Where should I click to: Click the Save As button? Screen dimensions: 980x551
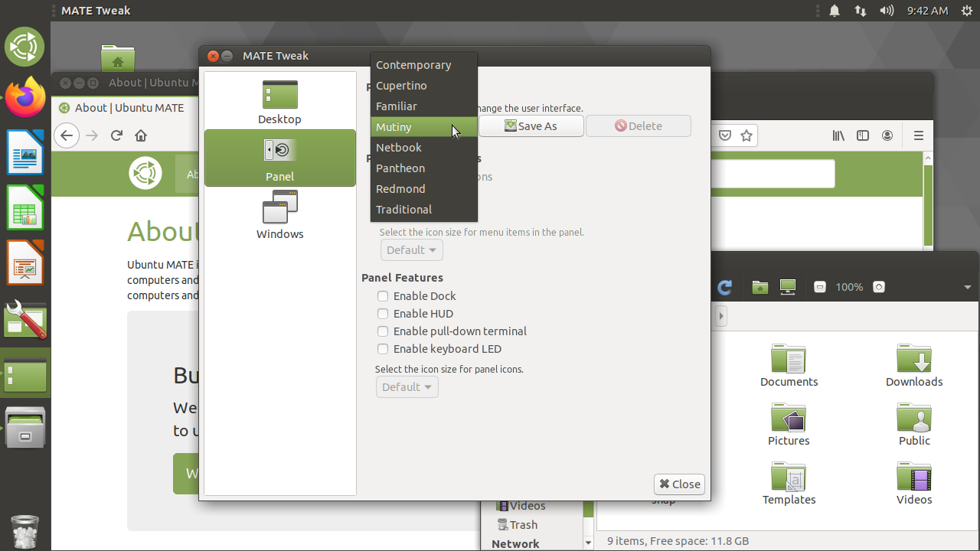[531, 126]
